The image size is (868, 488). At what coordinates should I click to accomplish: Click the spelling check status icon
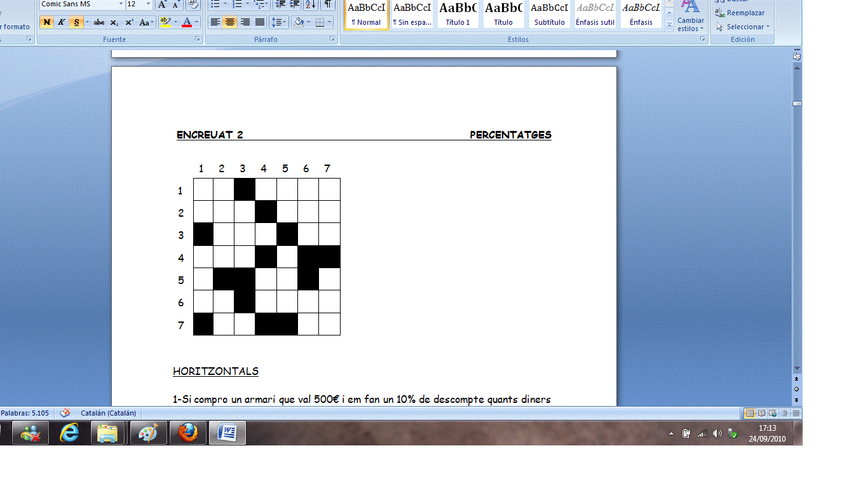64,413
